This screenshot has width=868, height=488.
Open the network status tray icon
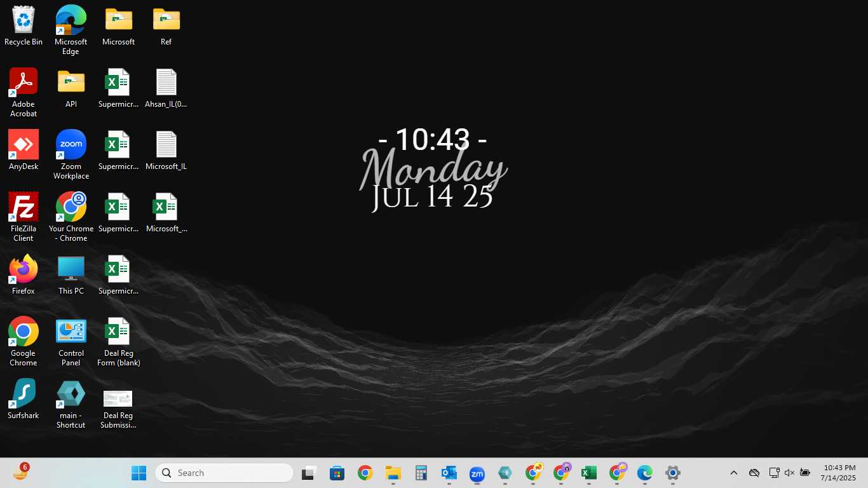tap(774, 473)
